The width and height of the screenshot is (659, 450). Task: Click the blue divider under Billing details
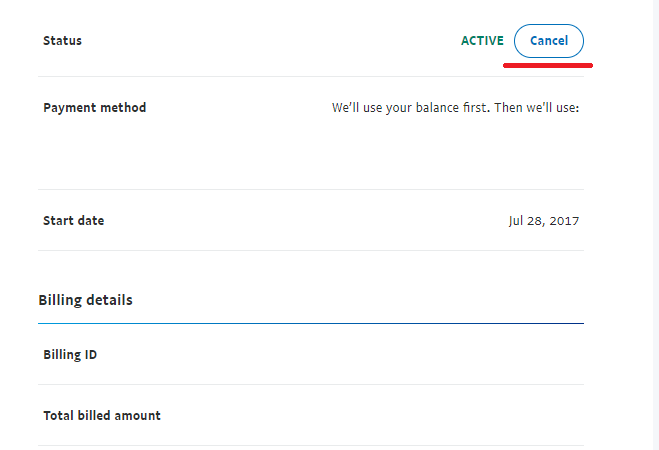(311, 324)
